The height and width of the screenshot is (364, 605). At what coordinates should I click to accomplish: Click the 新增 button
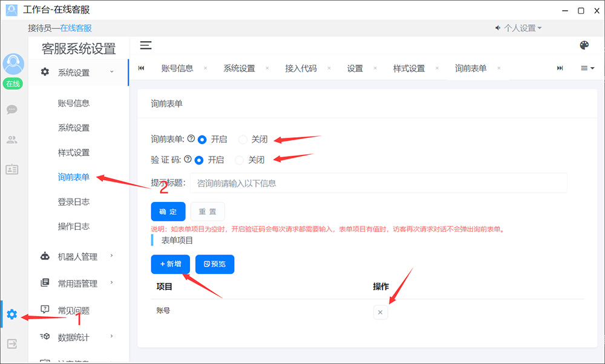171,264
